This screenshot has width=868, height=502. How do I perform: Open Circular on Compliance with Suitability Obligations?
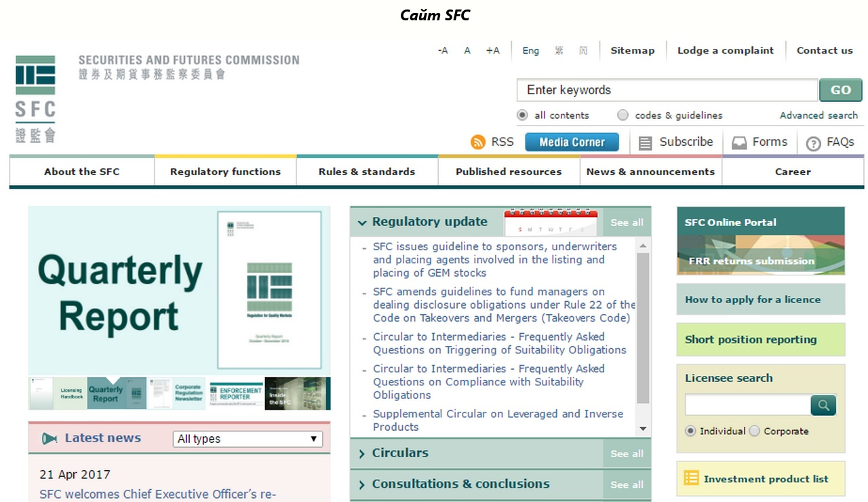pos(488,382)
